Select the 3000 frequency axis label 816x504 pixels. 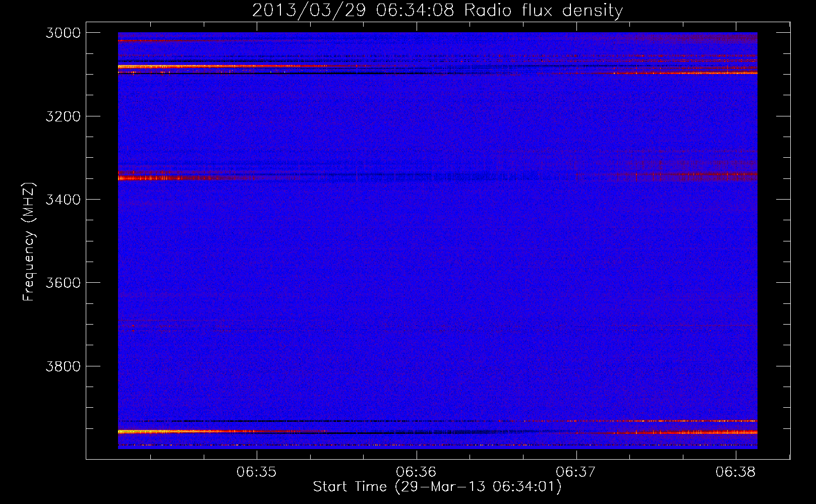(63, 33)
